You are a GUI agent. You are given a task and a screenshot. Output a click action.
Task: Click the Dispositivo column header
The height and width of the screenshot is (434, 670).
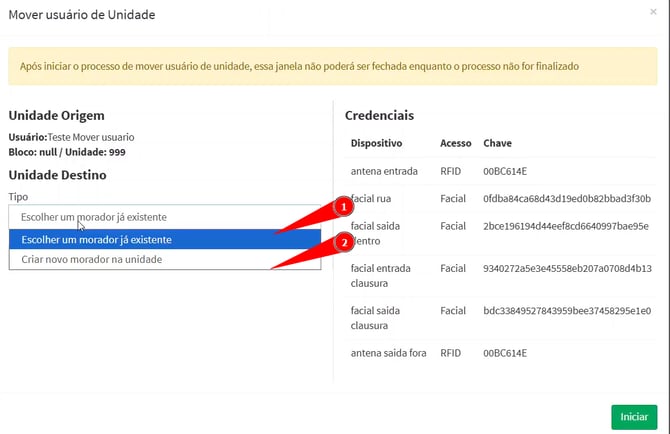(x=376, y=144)
